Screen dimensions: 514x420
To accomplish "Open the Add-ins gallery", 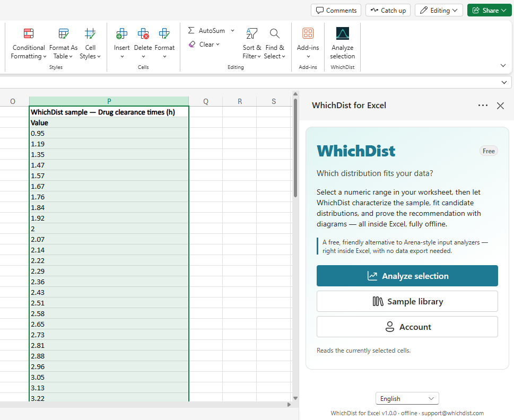I will click(x=308, y=43).
